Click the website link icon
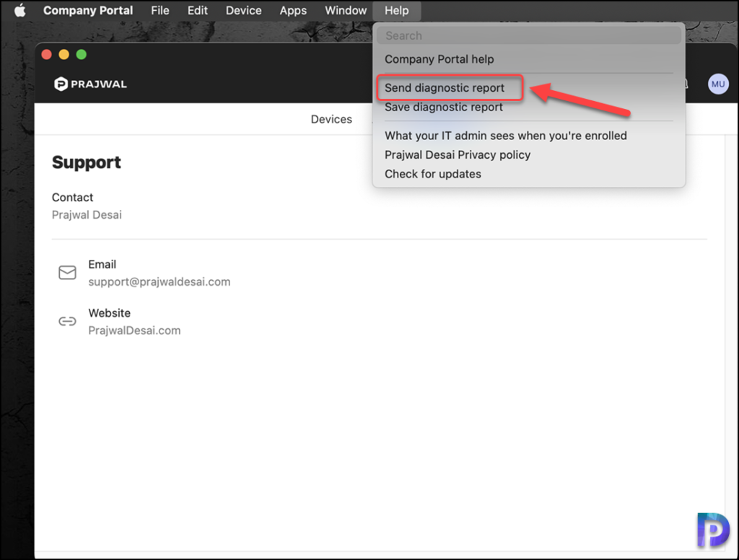Image resolution: width=739 pixels, height=560 pixels. coord(67,321)
